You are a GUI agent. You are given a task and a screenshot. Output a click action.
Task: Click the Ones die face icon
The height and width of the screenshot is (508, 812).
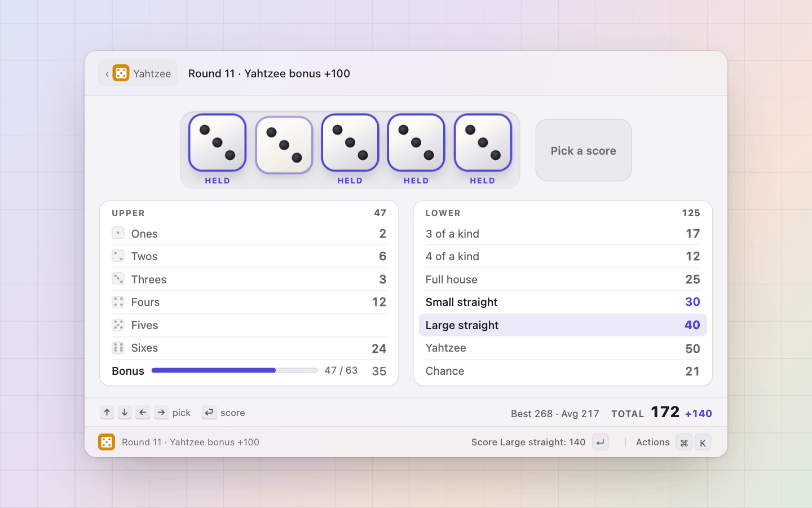click(x=118, y=233)
